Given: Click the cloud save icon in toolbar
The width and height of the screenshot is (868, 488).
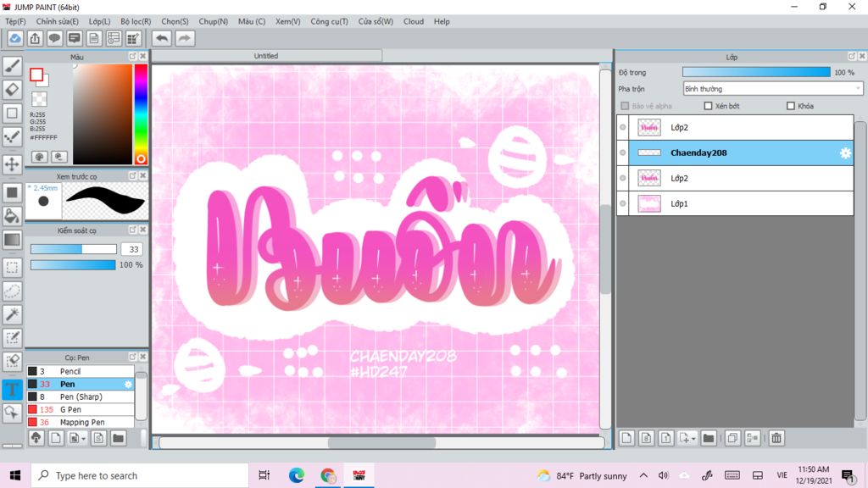Looking at the screenshot, I should [15, 38].
